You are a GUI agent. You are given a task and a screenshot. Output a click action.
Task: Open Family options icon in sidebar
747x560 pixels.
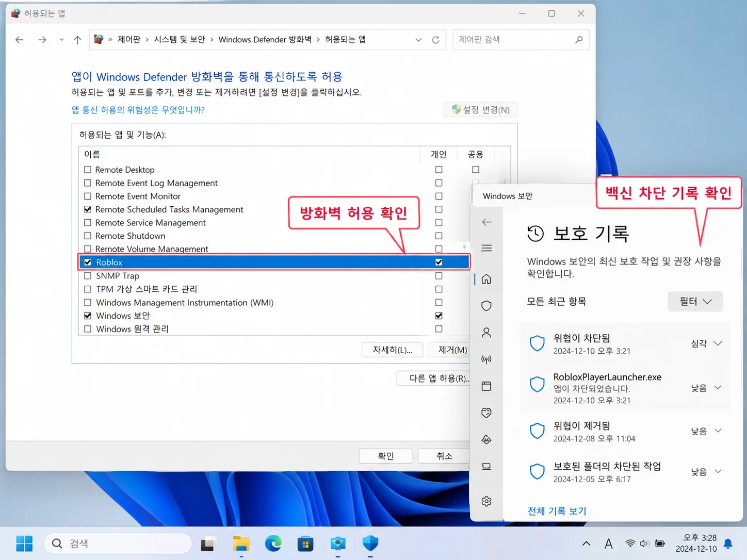pos(486,440)
